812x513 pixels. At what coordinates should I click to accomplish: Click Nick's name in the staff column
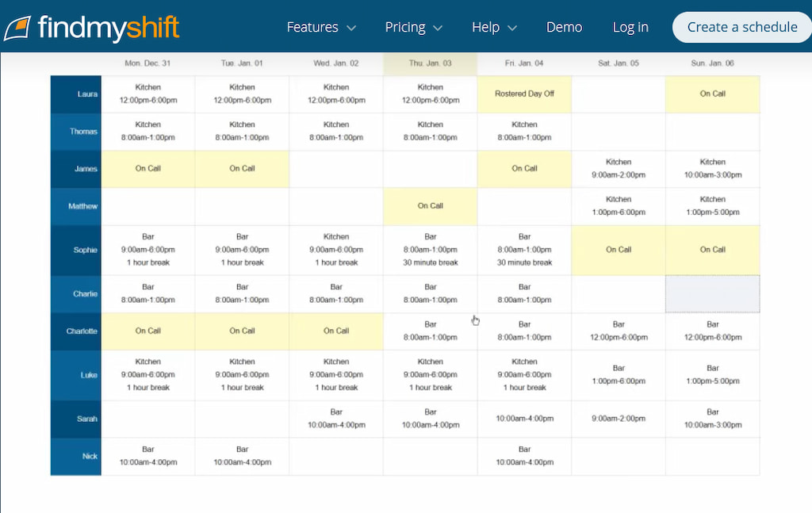click(76, 456)
